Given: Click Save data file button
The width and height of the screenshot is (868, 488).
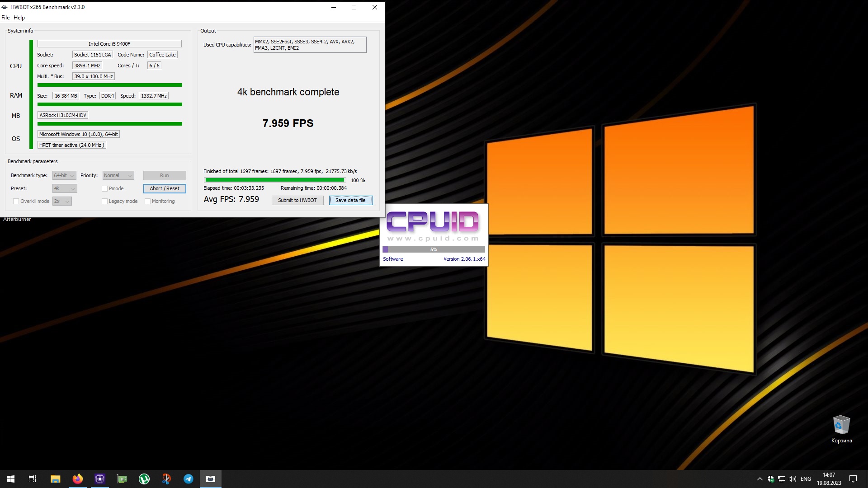Looking at the screenshot, I should (x=351, y=200).
